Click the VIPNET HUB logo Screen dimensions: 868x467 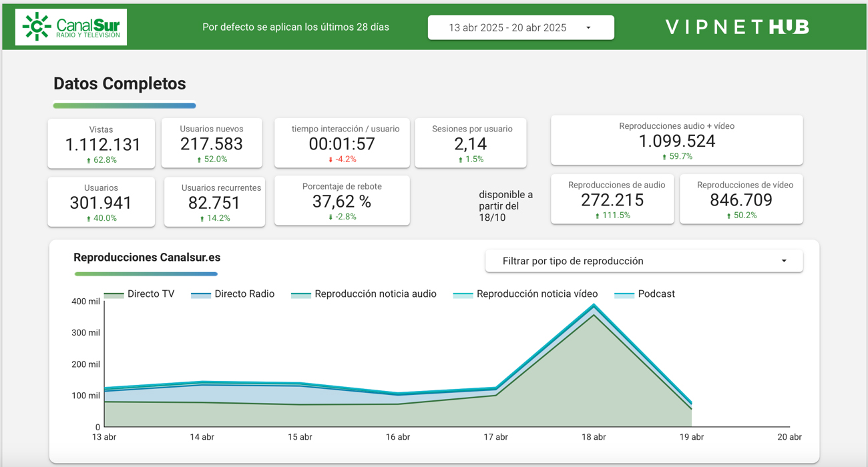click(x=737, y=27)
